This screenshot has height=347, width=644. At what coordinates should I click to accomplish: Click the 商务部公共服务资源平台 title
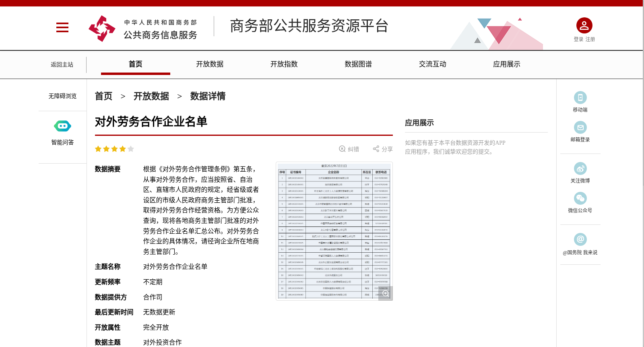click(309, 26)
